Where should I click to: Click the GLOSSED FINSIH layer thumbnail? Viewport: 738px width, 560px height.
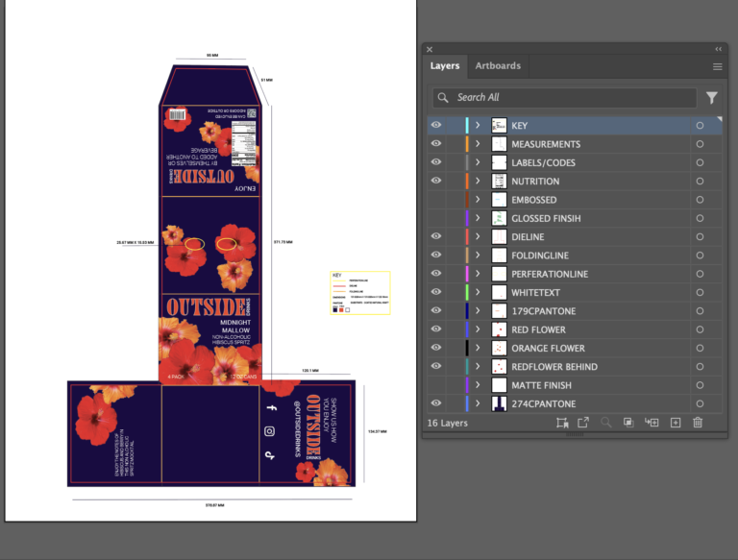tap(499, 218)
